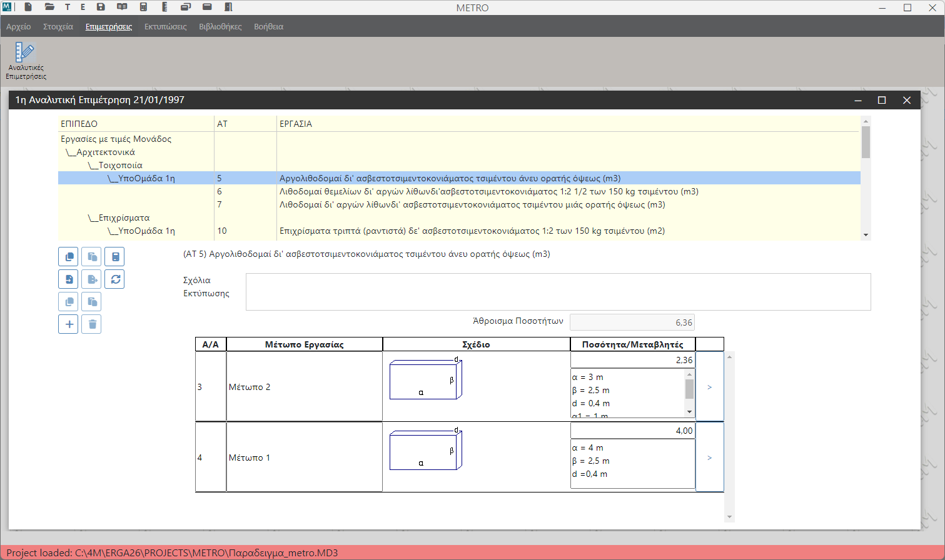
Task: Add a new row with the plus button
Action: 69,324
